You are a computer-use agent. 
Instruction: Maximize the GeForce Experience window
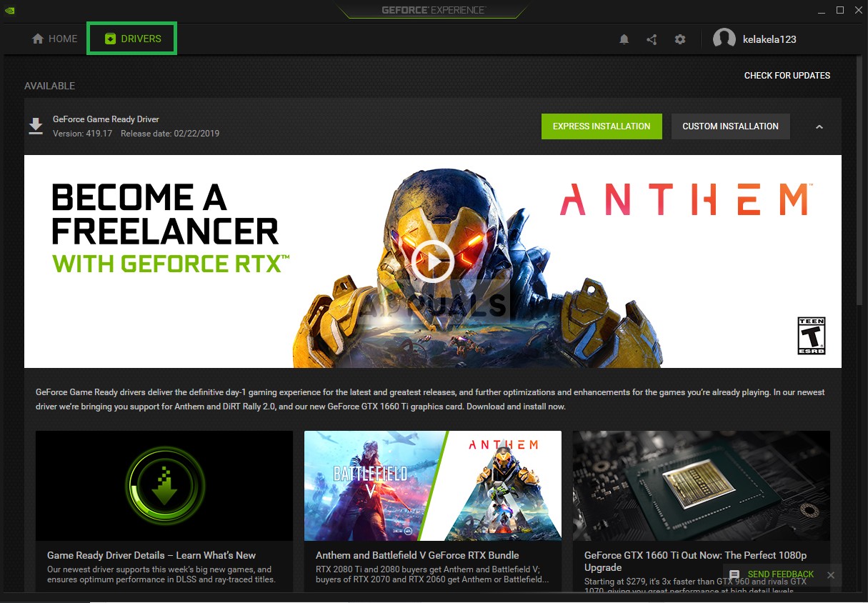(840, 10)
